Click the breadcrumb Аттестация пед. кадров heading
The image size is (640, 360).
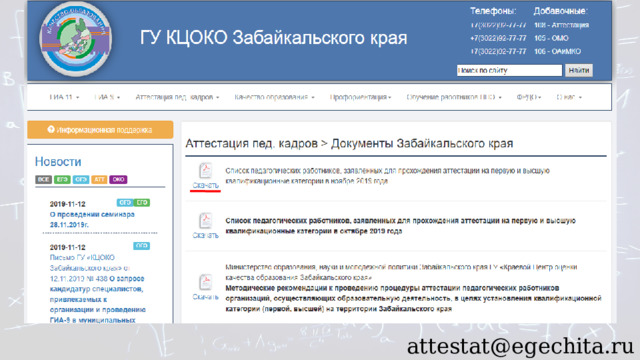point(251,144)
